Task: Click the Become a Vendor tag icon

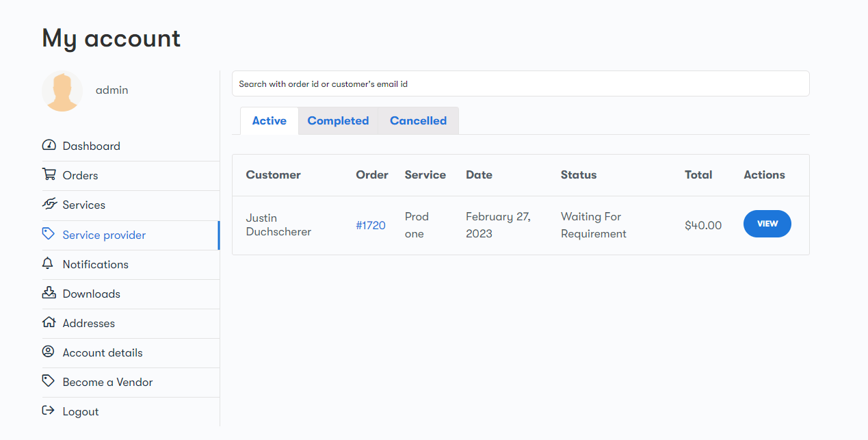Action: point(49,381)
